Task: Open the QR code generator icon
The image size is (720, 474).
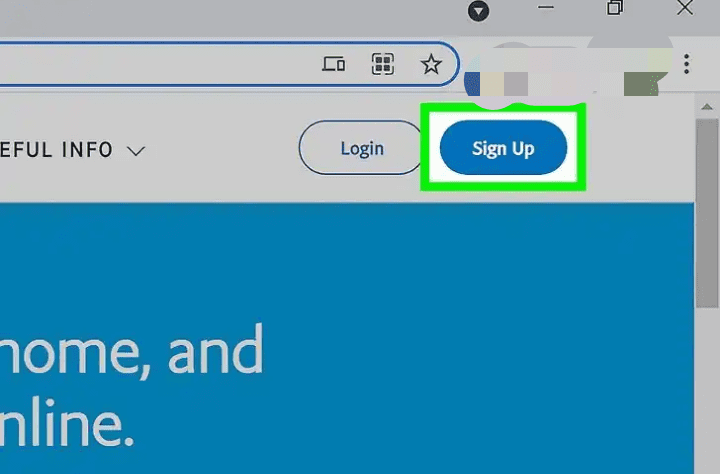Action: 382,64
